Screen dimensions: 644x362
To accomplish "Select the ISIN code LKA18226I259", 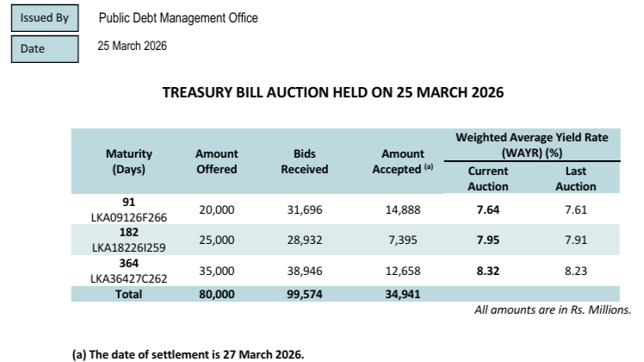I will pyautogui.click(x=128, y=246).
